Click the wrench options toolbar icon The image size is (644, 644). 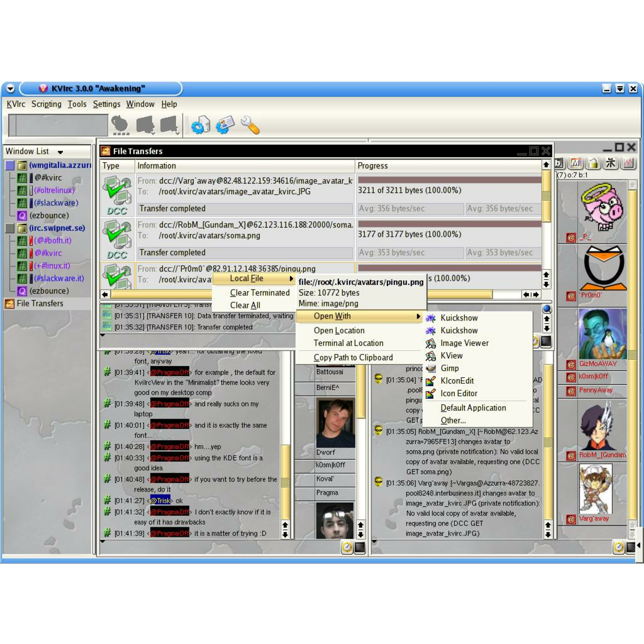tap(250, 125)
